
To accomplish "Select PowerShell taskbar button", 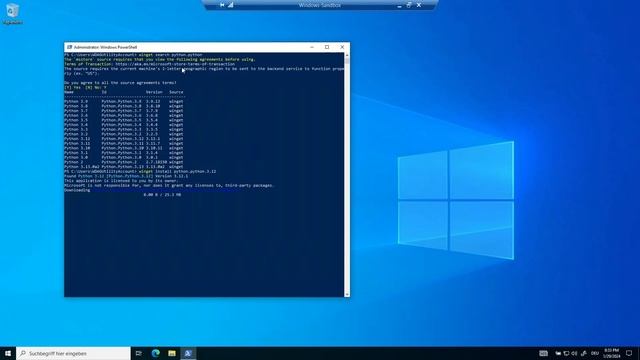I will point(188,353).
